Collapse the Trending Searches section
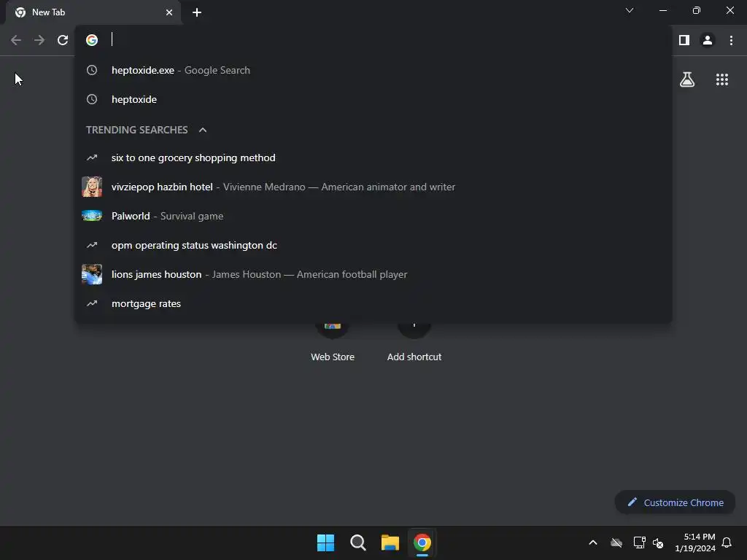Viewport: 747px width, 560px height. click(203, 130)
